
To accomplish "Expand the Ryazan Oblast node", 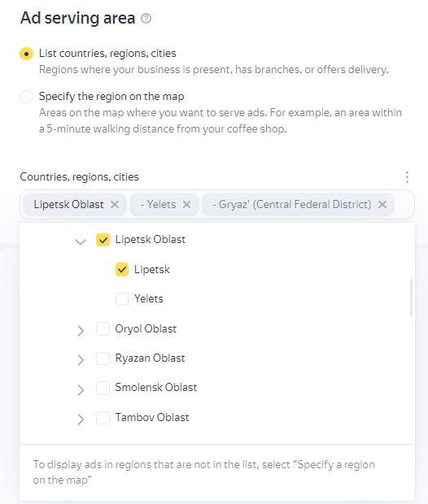I will point(81,359).
